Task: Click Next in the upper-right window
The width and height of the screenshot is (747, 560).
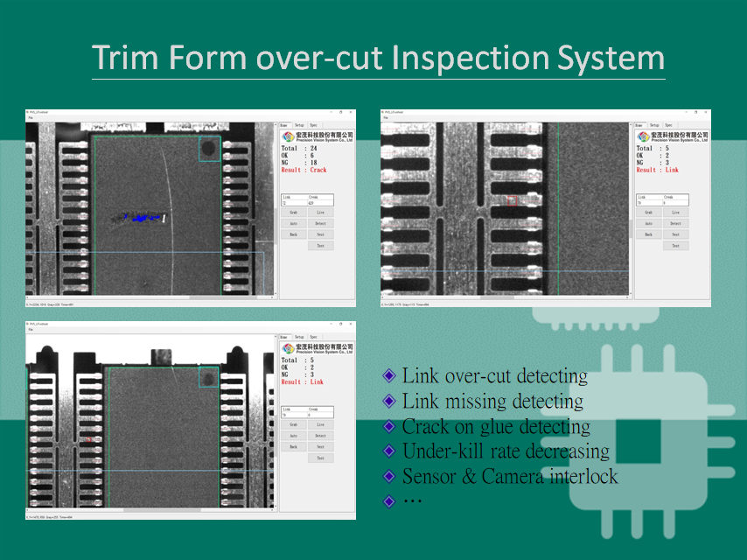Action: coord(675,234)
